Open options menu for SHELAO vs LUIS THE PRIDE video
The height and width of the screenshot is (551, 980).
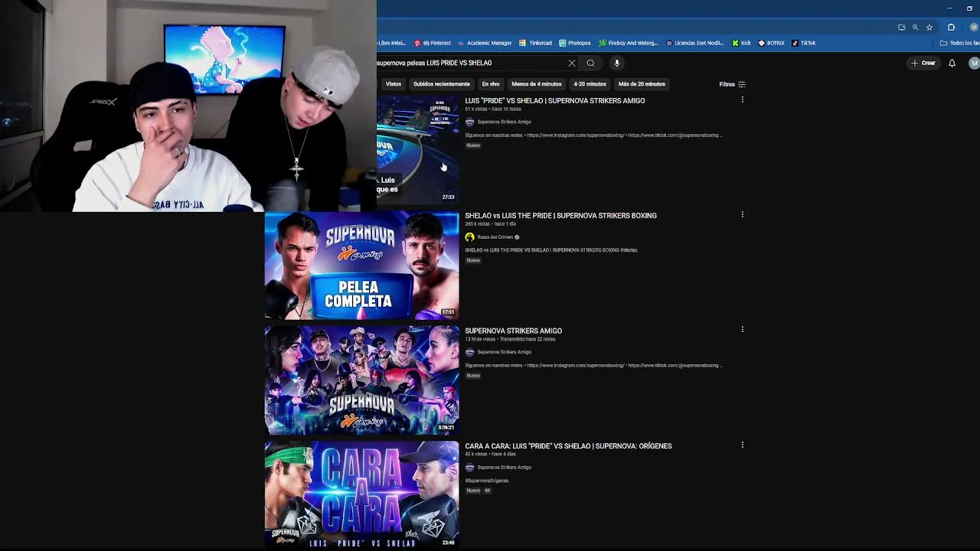(742, 214)
